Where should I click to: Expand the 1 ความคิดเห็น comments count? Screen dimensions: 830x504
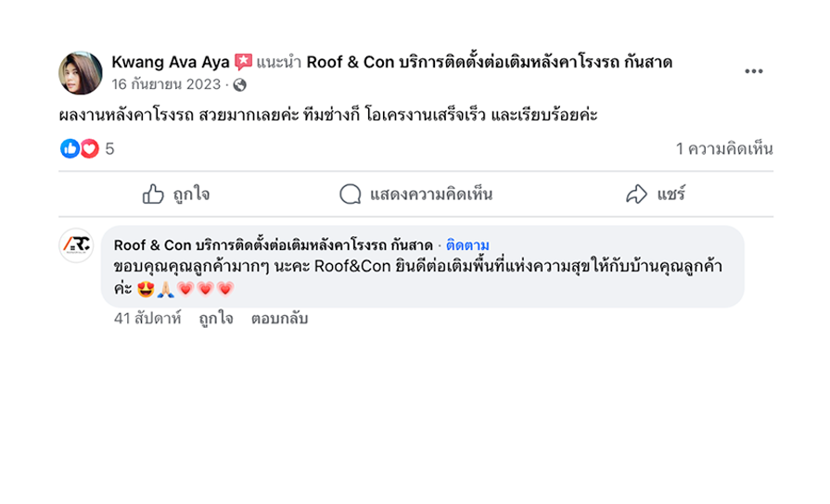click(x=724, y=148)
